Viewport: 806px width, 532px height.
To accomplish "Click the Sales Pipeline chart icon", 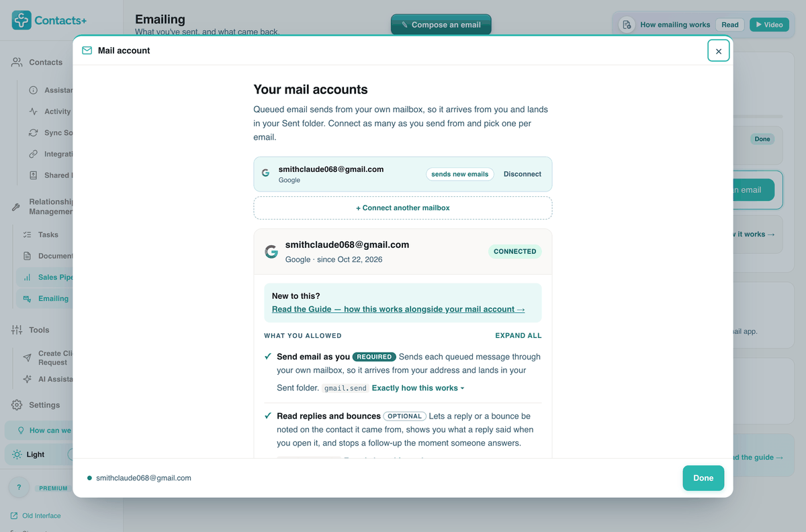I will pos(27,277).
